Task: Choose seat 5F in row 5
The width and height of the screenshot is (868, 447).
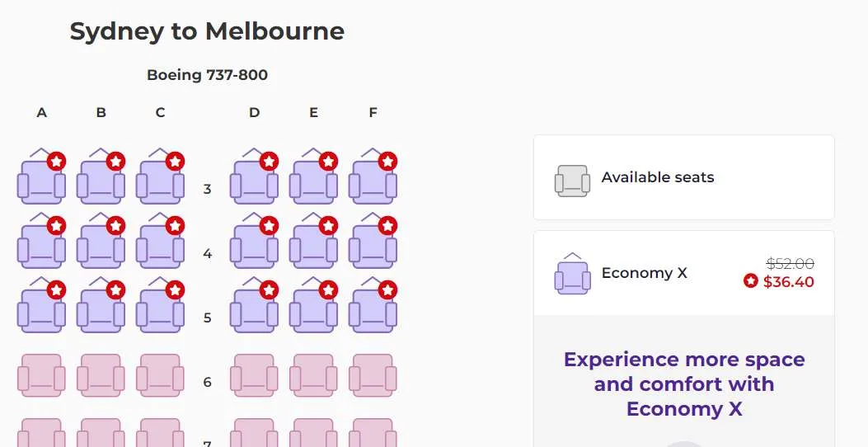Action: click(373, 312)
